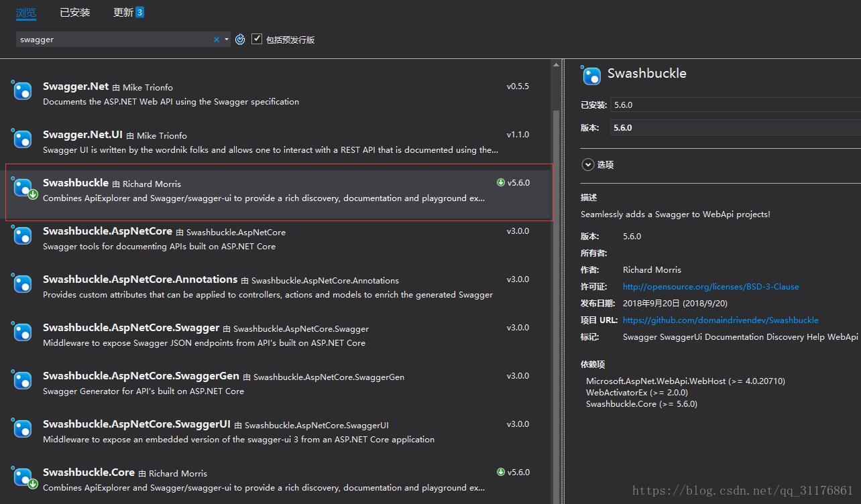Select the Swashbuckle.AspNetCore.SwaggerGen package title
This screenshot has width=861, height=504.
click(141, 376)
